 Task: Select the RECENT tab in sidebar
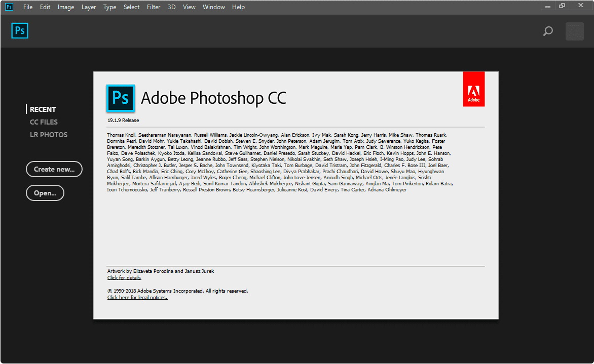point(43,109)
